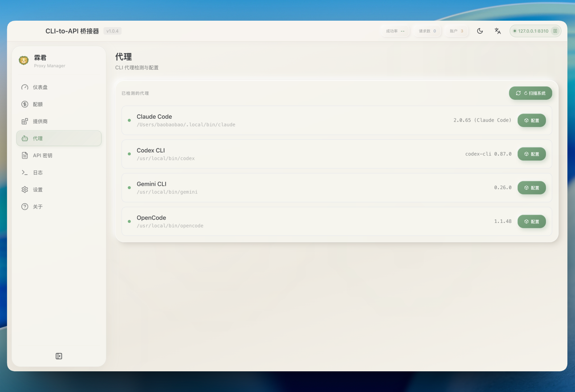Click the CLI 代理检测与配置 page subtitle
This screenshot has height=392, width=575.
pos(137,68)
